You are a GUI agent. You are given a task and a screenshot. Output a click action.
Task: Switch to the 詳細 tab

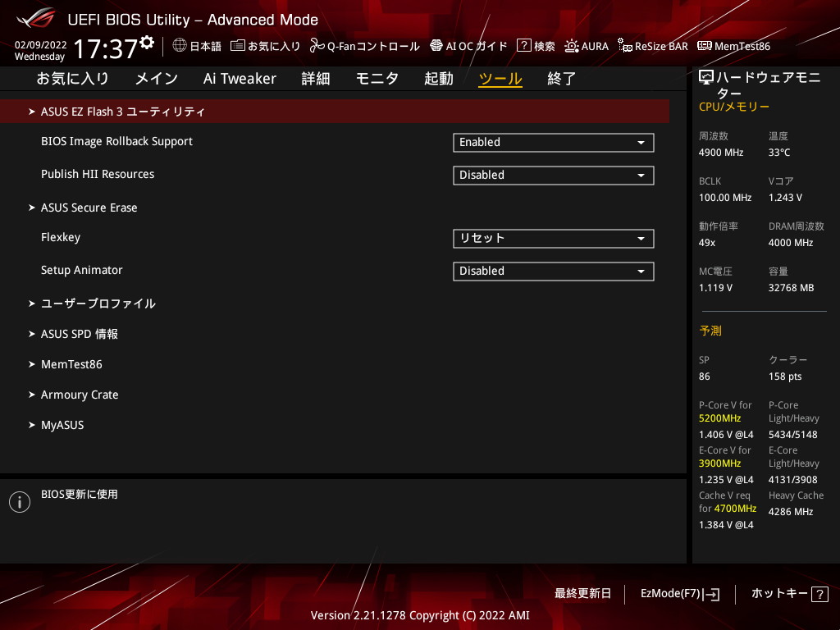point(316,79)
